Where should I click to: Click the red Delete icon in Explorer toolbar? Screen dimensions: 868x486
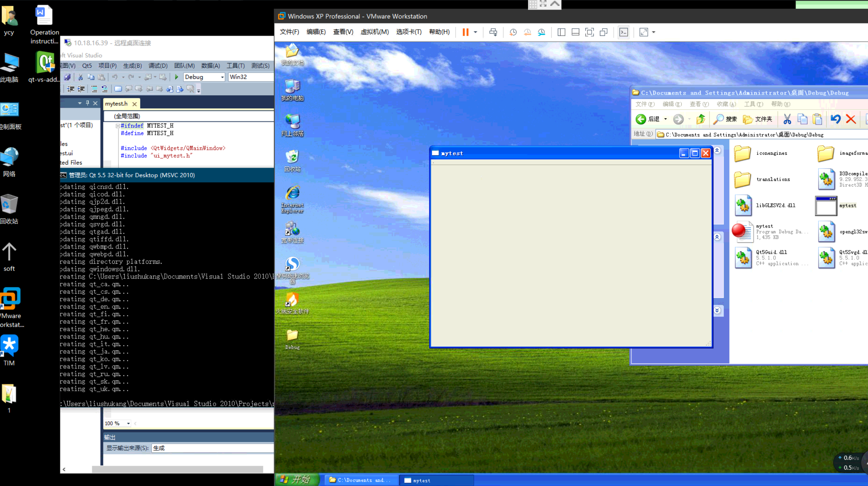[x=851, y=119]
